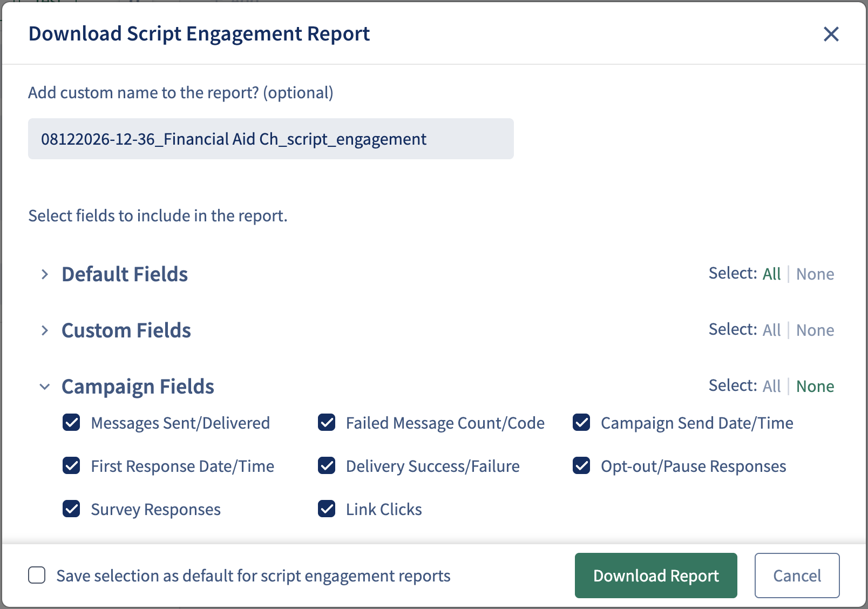
Task: Click the Download Report button
Action: (656, 576)
